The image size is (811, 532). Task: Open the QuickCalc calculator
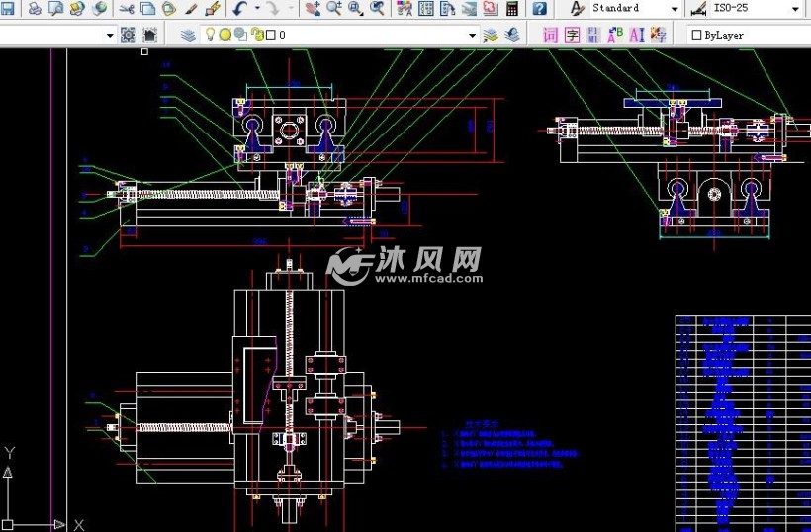point(512,9)
